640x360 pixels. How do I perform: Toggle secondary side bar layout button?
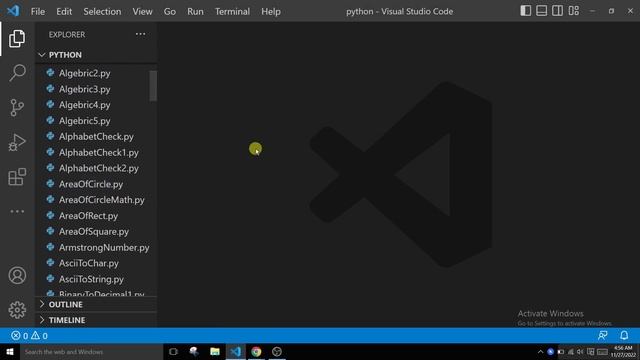pos(558,11)
